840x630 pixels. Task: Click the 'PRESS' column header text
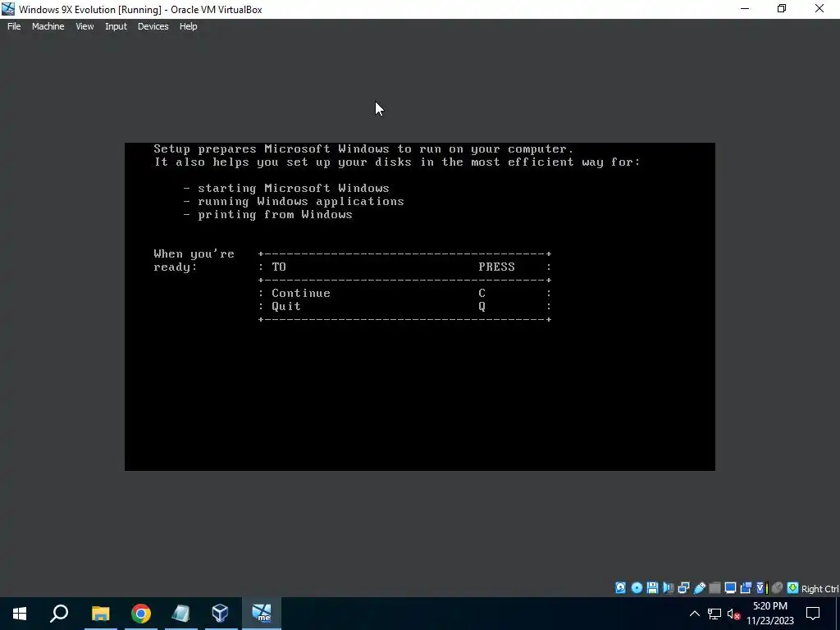point(496,267)
